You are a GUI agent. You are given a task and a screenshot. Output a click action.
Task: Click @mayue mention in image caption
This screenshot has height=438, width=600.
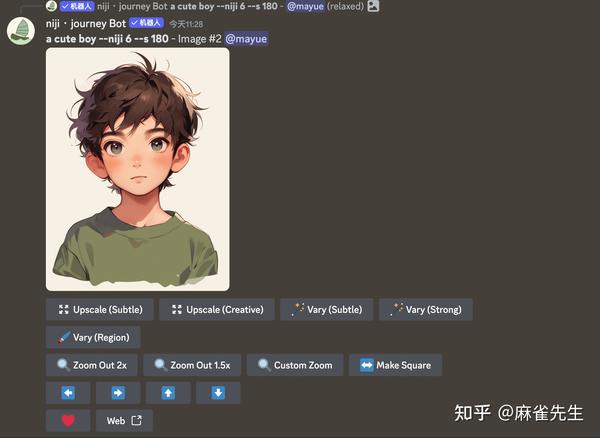coord(246,39)
